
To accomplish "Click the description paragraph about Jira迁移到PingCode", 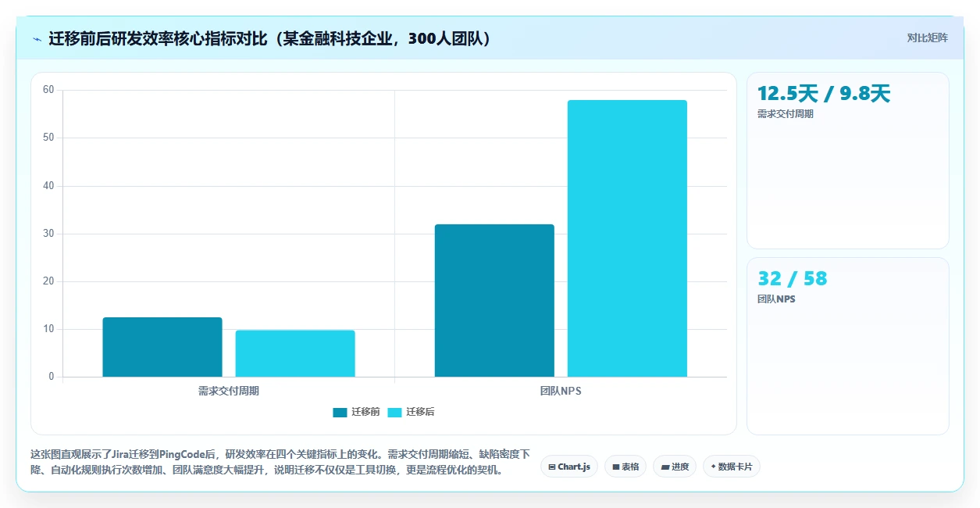I will tap(280, 462).
